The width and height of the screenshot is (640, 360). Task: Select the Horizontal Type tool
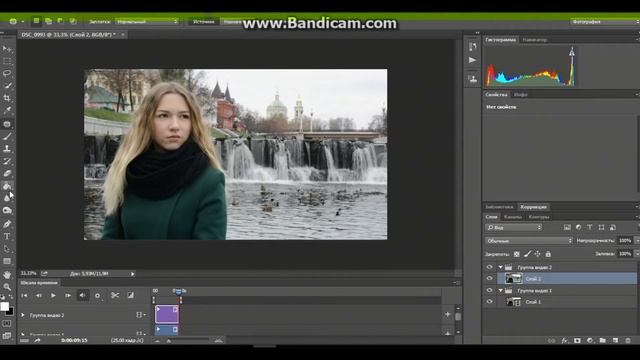click(x=7, y=236)
